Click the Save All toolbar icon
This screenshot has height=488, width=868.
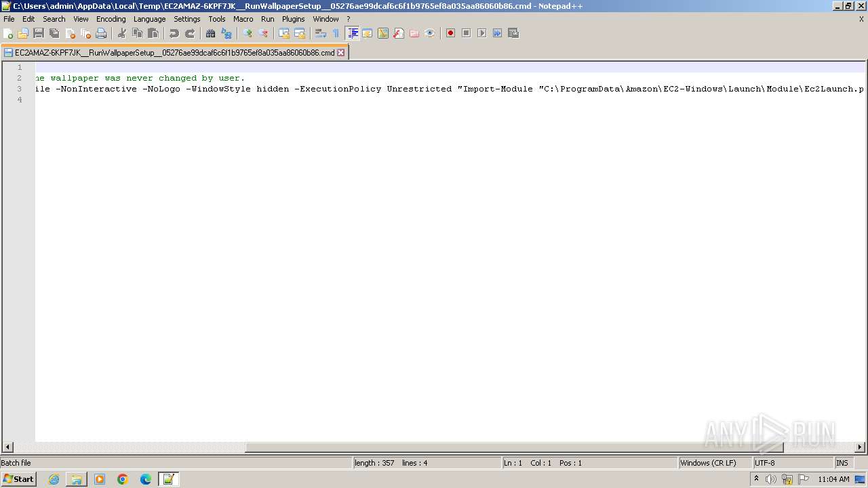click(x=54, y=33)
